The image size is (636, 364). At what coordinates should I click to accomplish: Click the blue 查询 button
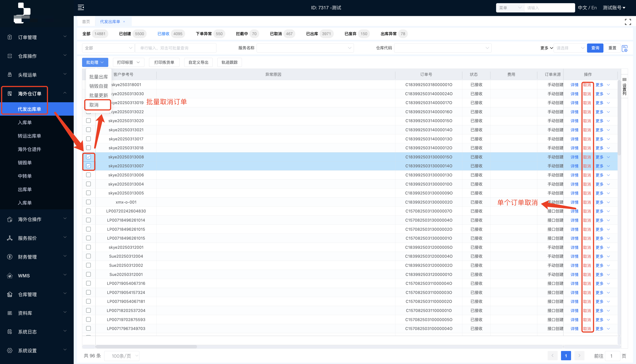pos(595,48)
